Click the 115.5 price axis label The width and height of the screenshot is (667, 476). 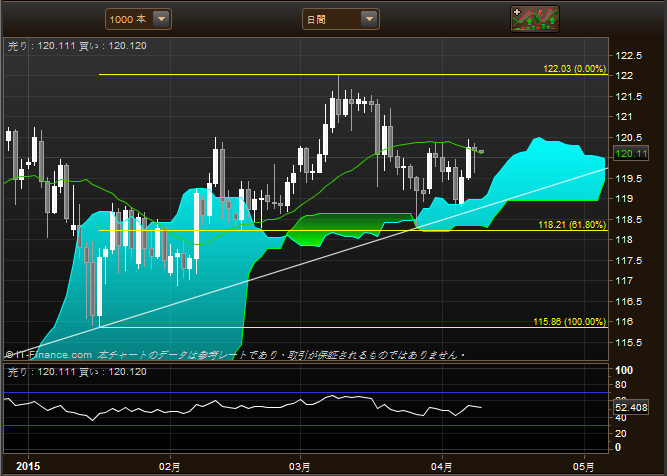pyautogui.click(x=629, y=342)
